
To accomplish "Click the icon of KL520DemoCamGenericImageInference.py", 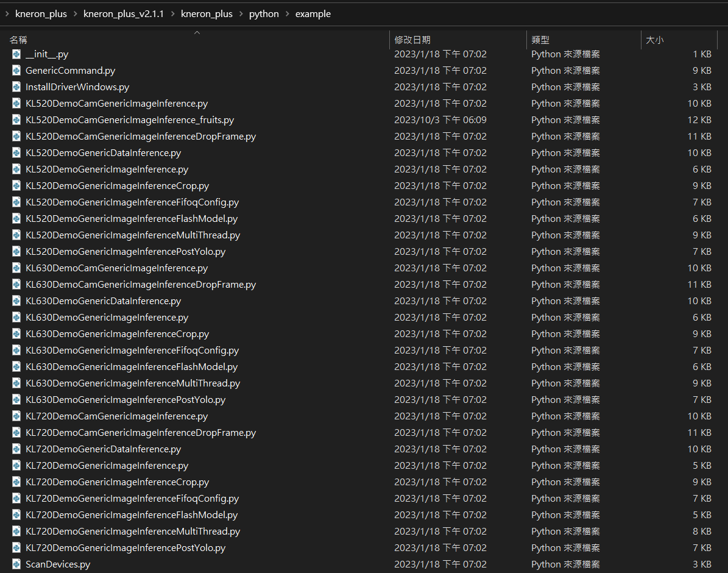I will pyautogui.click(x=16, y=104).
